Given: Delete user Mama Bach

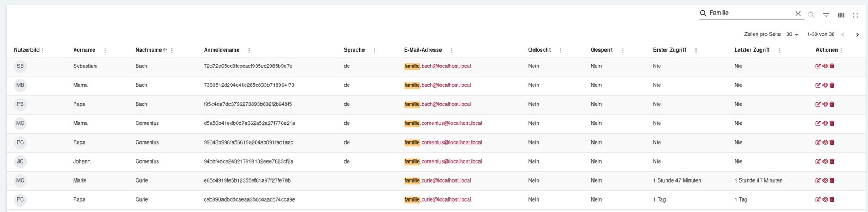Looking at the screenshot, I should pyautogui.click(x=832, y=85).
